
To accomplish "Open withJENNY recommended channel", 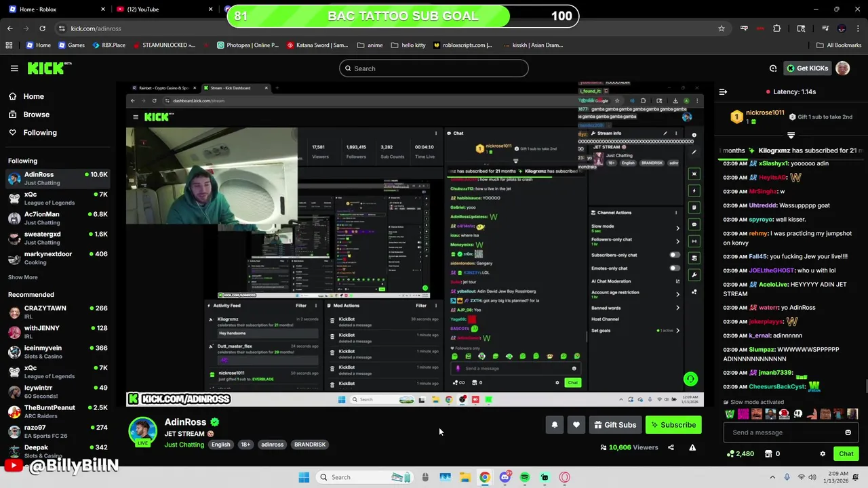I will coord(58,332).
